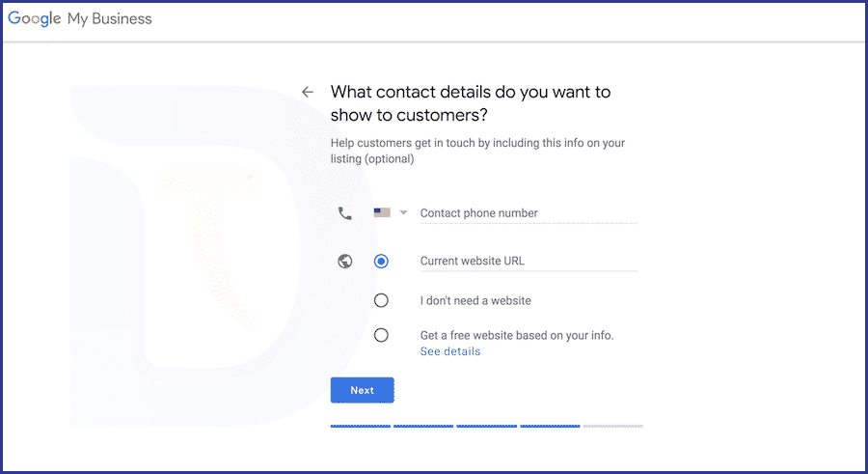Click the phone handset icon
The width and height of the screenshot is (868, 474).
[x=345, y=213]
